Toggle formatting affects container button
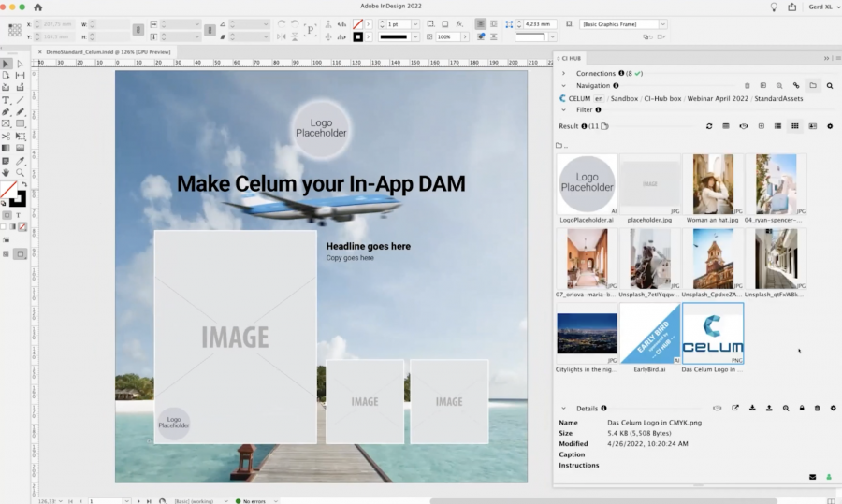 [x=7, y=215]
